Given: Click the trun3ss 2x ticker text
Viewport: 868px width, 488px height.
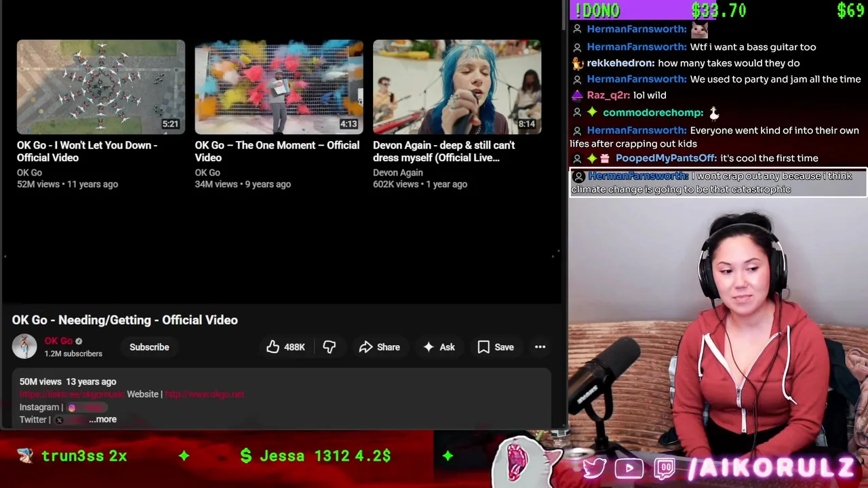Looking at the screenshot, I should (84, 456).
